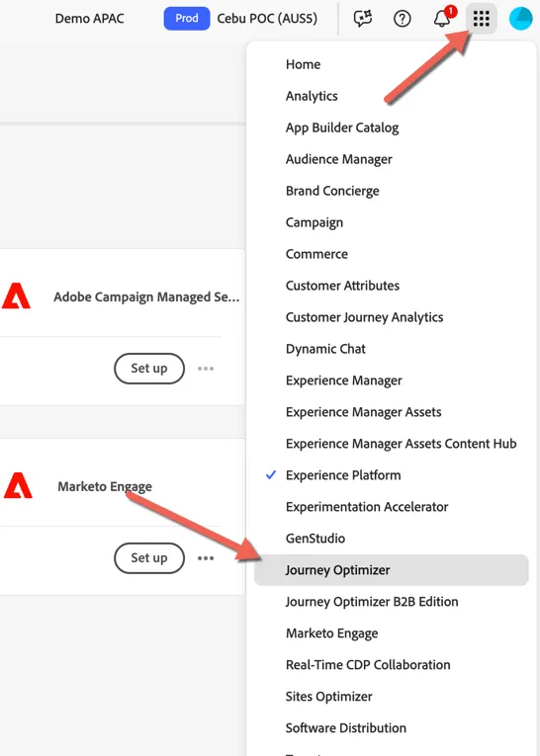The width and height of the screenshot is (540, 756).
Task: Click the Adobe logo beside Marketo Engage
Action: pos(18,485)
